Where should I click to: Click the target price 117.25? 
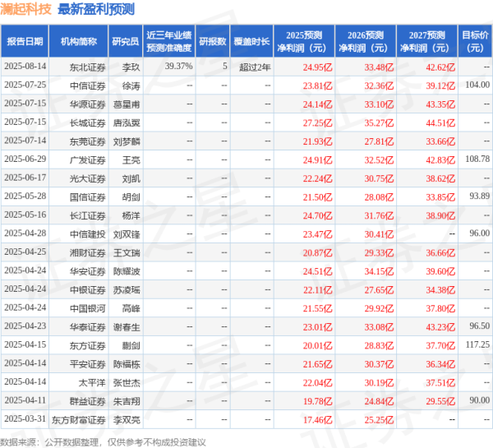click(477, 344)
